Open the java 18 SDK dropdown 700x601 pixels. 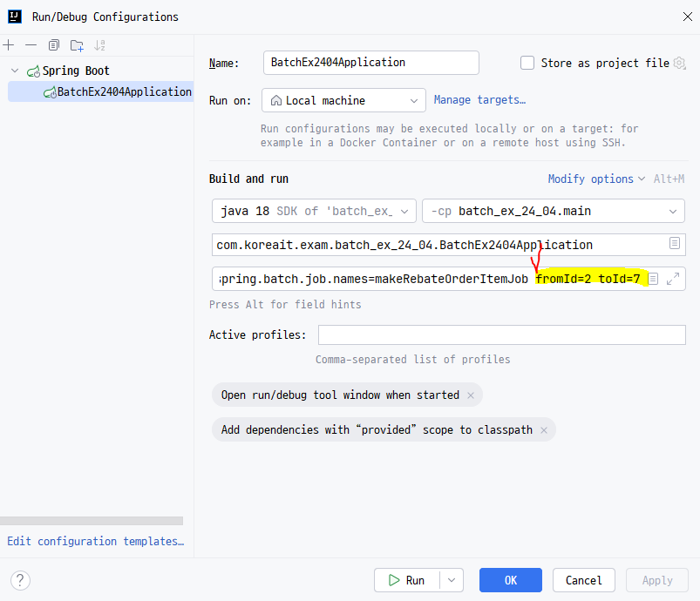tap(314, 211)
